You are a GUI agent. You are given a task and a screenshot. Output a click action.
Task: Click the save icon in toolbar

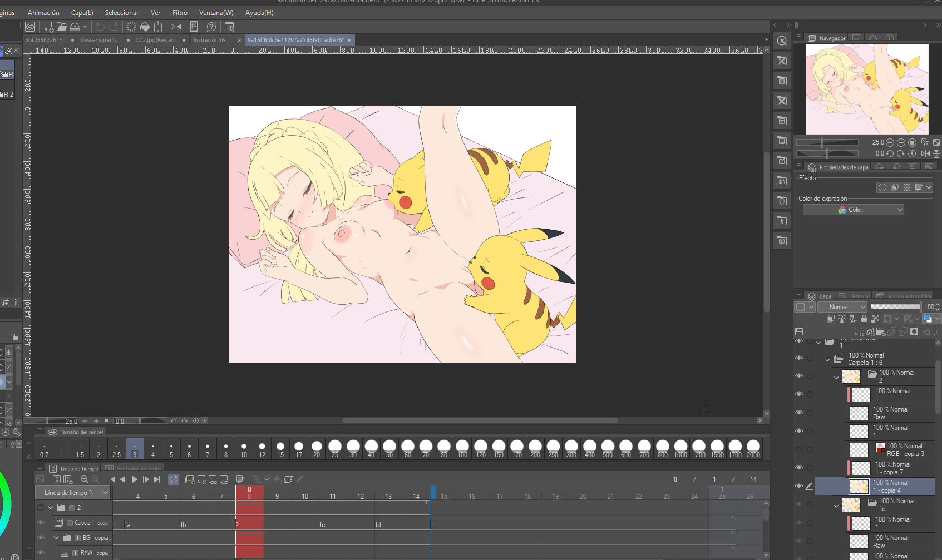click(x=75, y=27)
